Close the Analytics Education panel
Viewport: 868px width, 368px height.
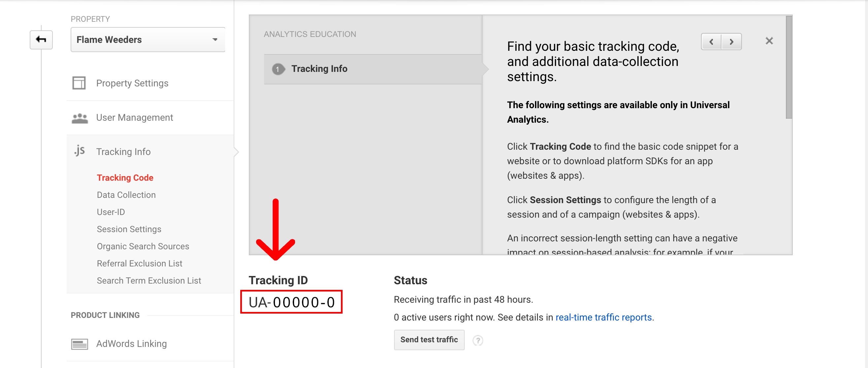click(x=769, y=41)
